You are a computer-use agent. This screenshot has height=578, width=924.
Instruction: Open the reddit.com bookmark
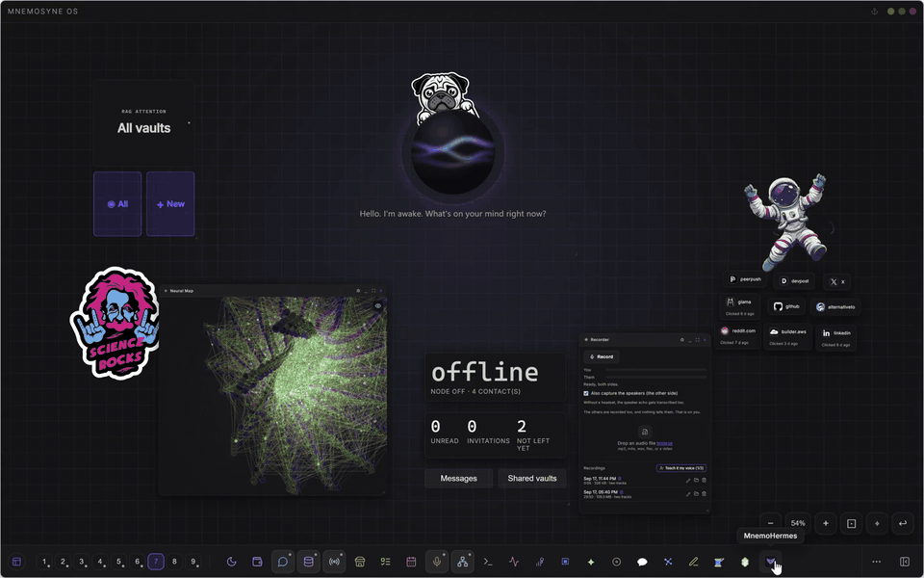[x=737, y=335]
